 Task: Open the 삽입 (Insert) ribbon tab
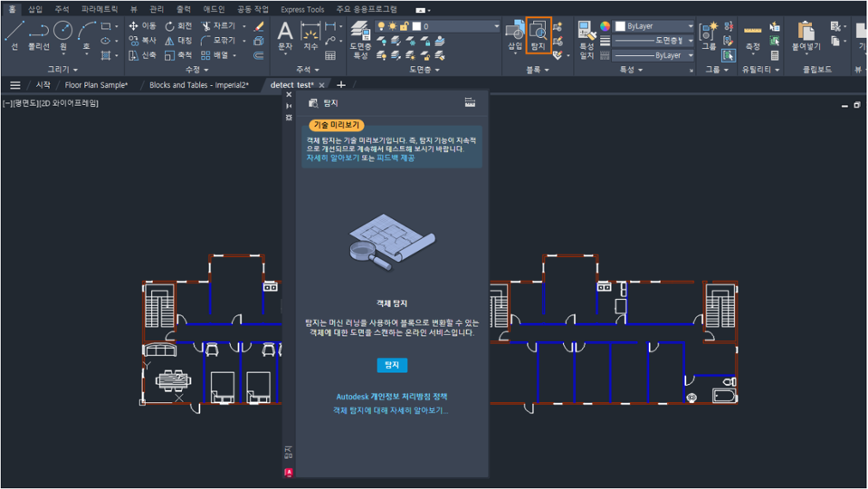[35, 9]
